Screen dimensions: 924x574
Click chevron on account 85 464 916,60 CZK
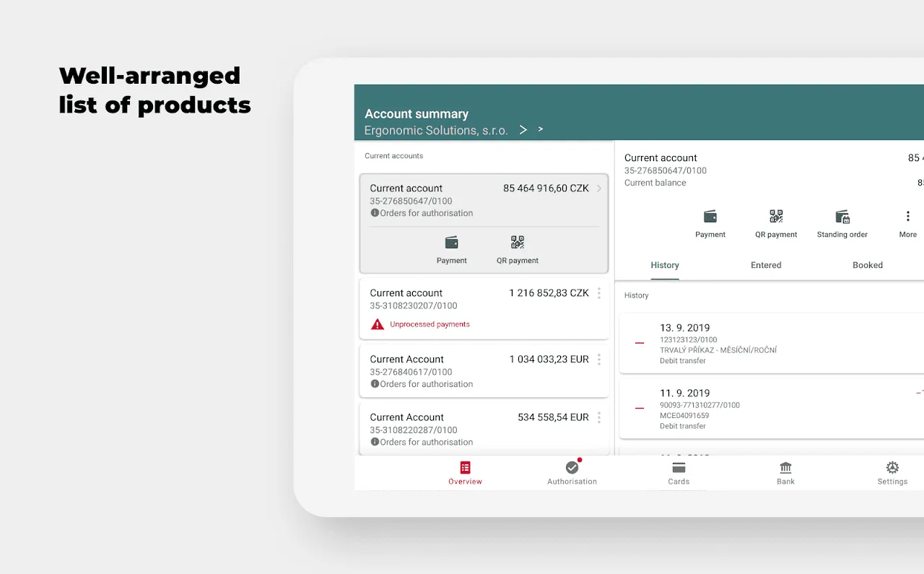[x=598, y=188]
